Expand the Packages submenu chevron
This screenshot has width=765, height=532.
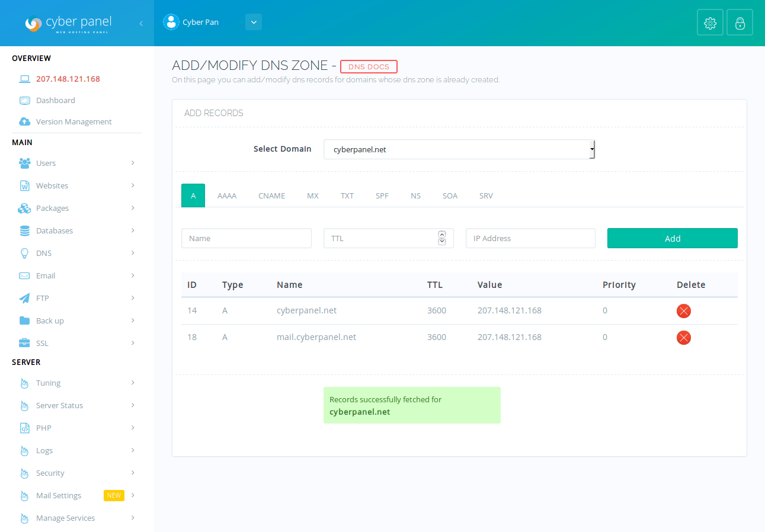click(x=133, y=208)
